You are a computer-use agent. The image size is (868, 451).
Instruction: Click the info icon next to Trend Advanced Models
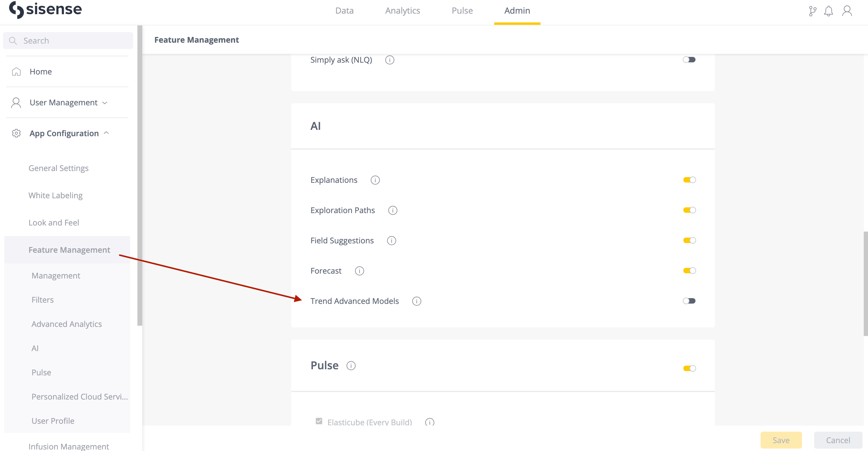coord(416,301)
